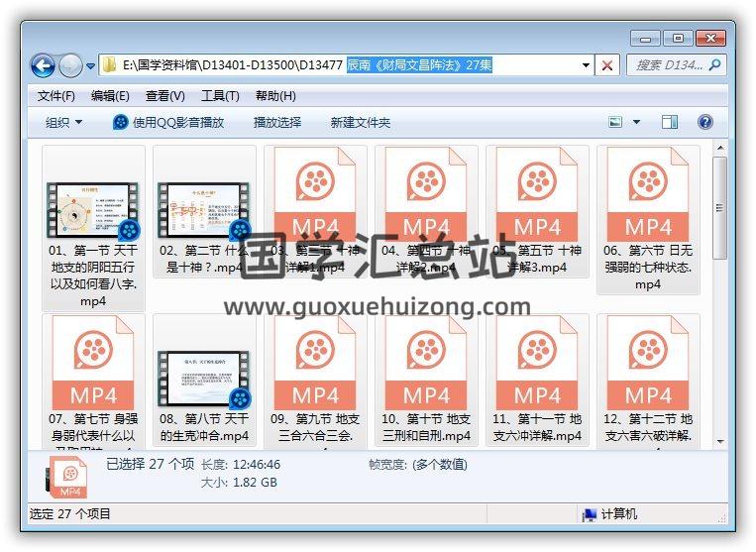Expand the 组织 dropdown menu
The width and height of the screenshot is (756, 552).
coord(63,122)
